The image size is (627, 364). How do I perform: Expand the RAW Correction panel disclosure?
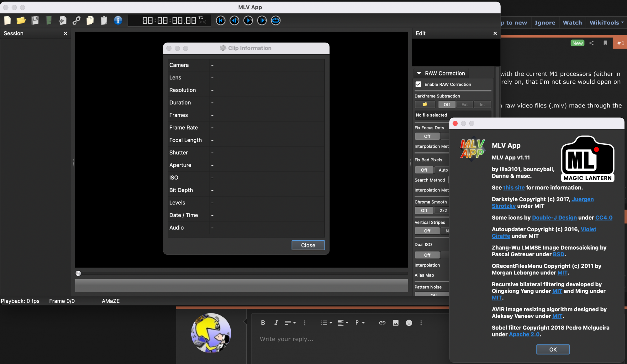[419, 73]
